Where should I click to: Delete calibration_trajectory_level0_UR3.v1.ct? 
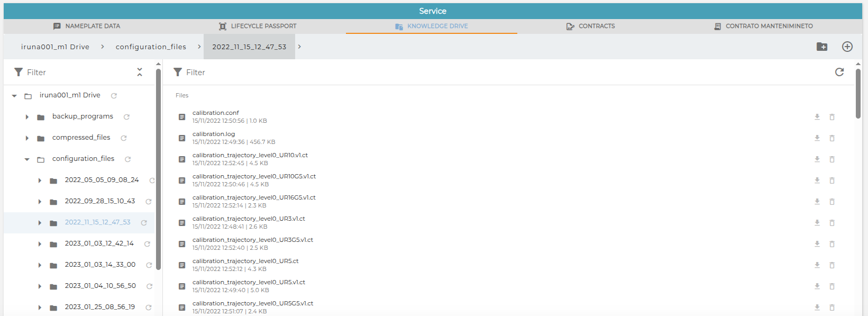point(832,223)
